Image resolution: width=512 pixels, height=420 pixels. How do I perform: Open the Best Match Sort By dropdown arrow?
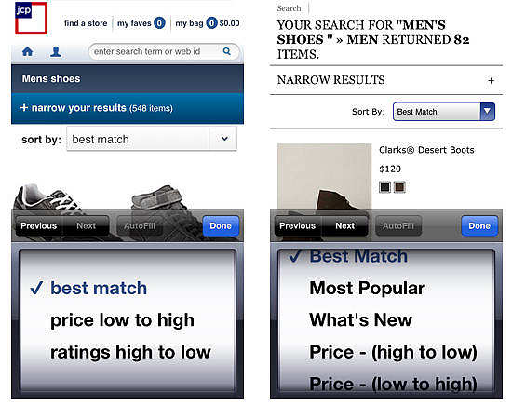pyautogui.click(x=487, y=112)
